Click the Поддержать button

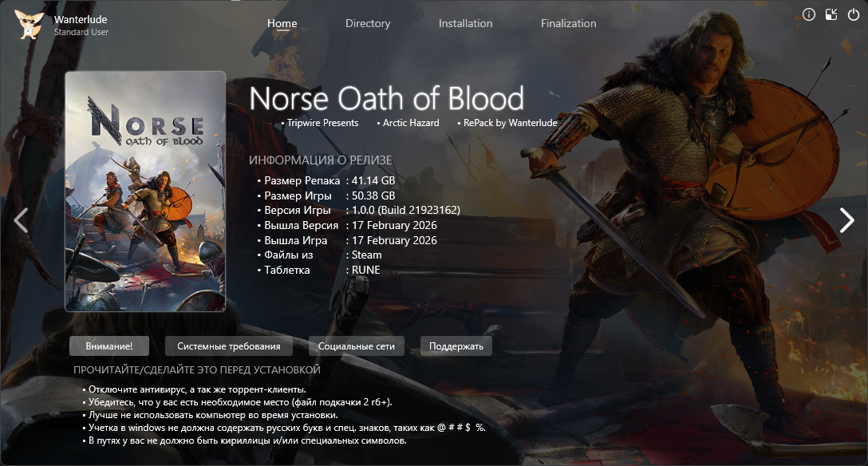click(456, 346)
